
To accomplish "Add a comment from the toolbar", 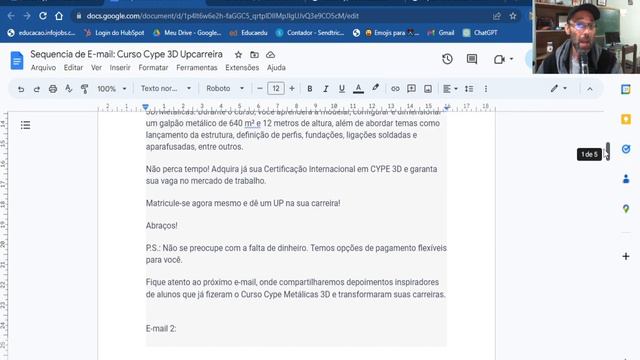I will (x=411, y=89).
